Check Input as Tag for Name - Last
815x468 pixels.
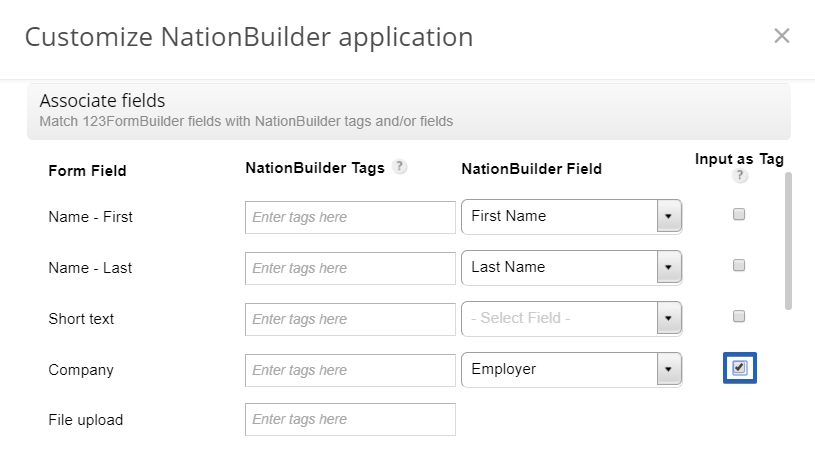click(739, 266)
